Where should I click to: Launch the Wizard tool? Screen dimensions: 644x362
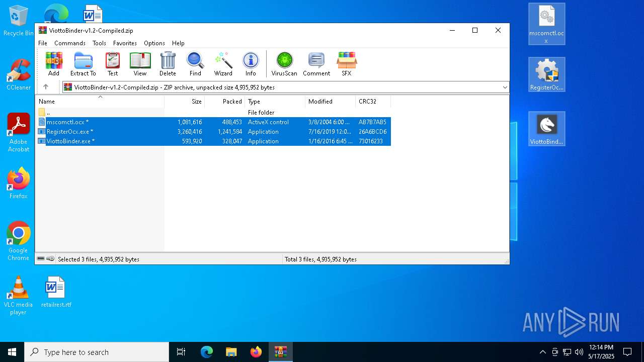223,64
